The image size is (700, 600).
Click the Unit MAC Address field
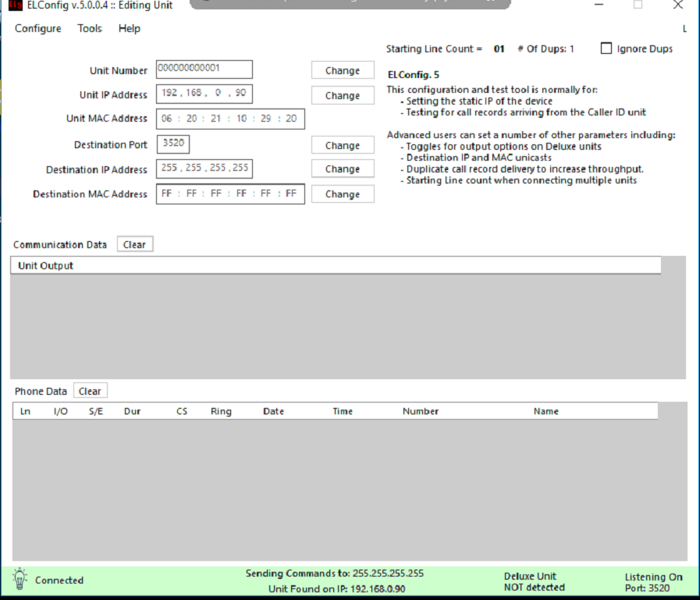coord(229,119)
